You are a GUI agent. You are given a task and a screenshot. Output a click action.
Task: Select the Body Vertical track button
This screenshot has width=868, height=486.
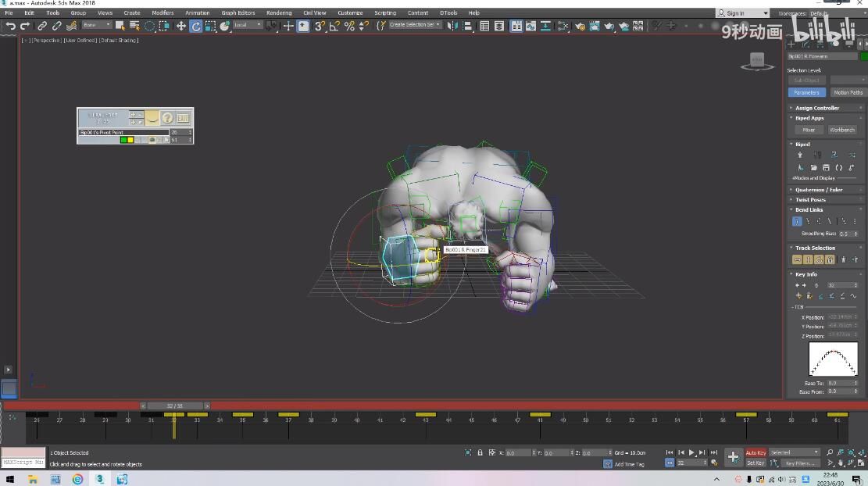tap(808, 259)
